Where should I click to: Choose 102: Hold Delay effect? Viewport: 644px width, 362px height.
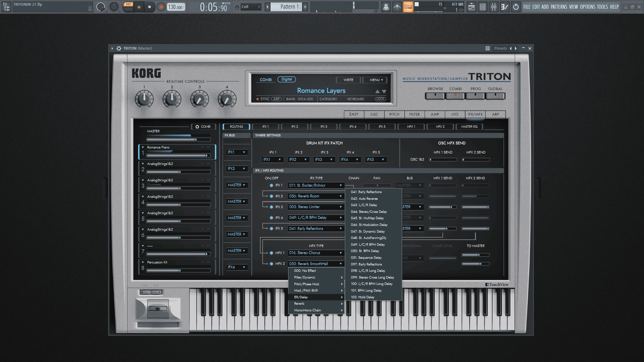(x=373, y=297)
